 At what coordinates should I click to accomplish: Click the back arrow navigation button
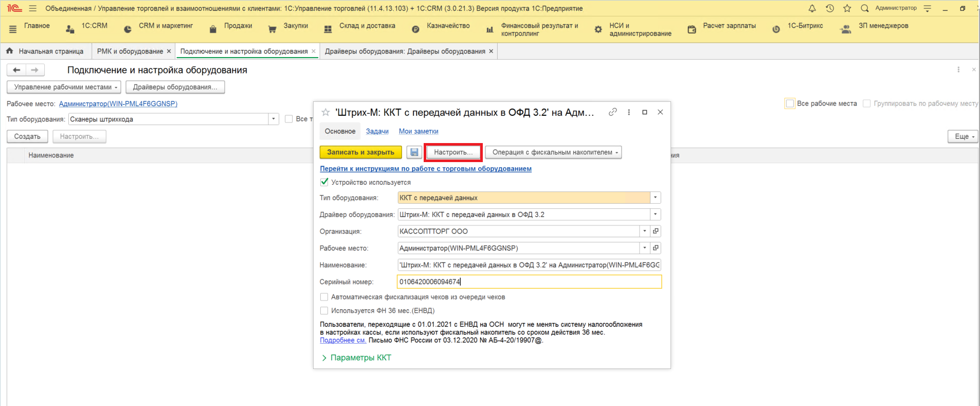coord(16,70)
